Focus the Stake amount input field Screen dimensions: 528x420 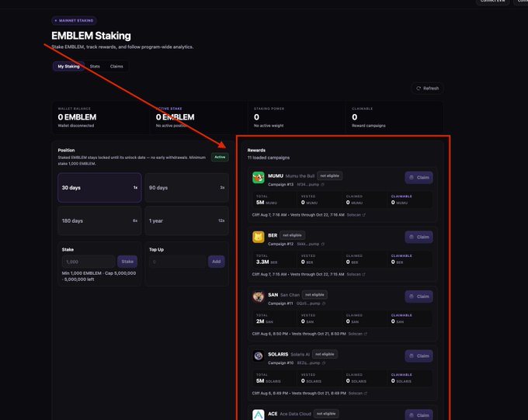(89, 262)
